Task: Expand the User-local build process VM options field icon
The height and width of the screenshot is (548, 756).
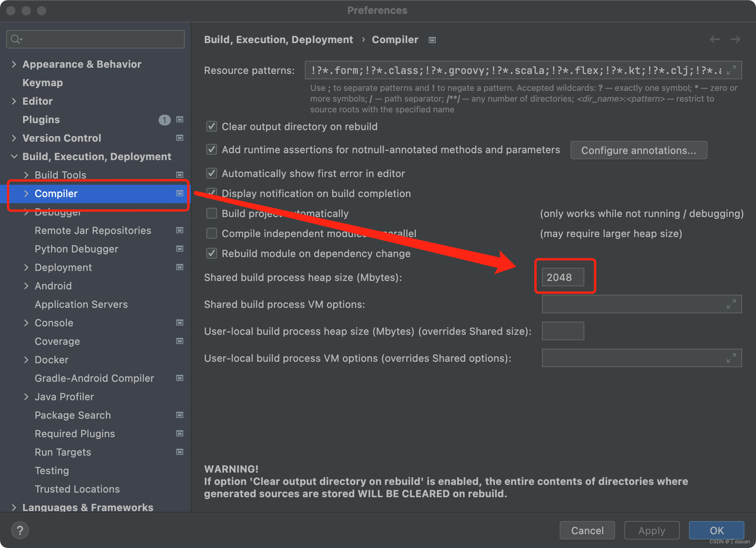Action: (731, 358)
